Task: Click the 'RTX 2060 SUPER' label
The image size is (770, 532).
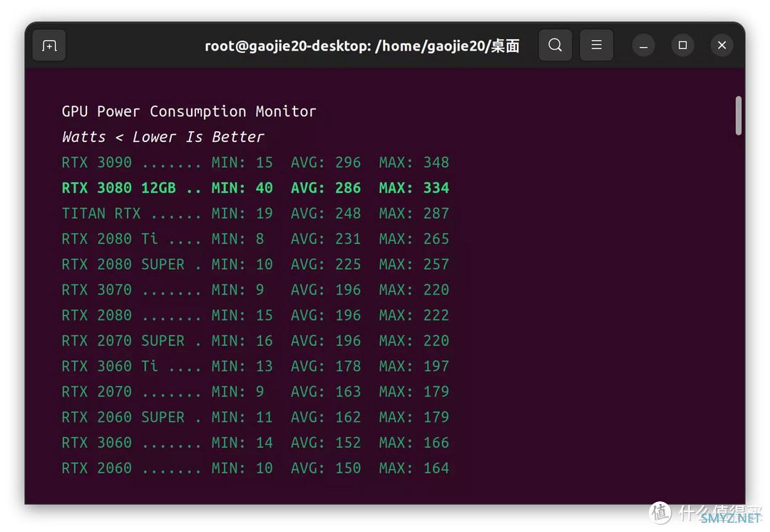Action: 123,418
